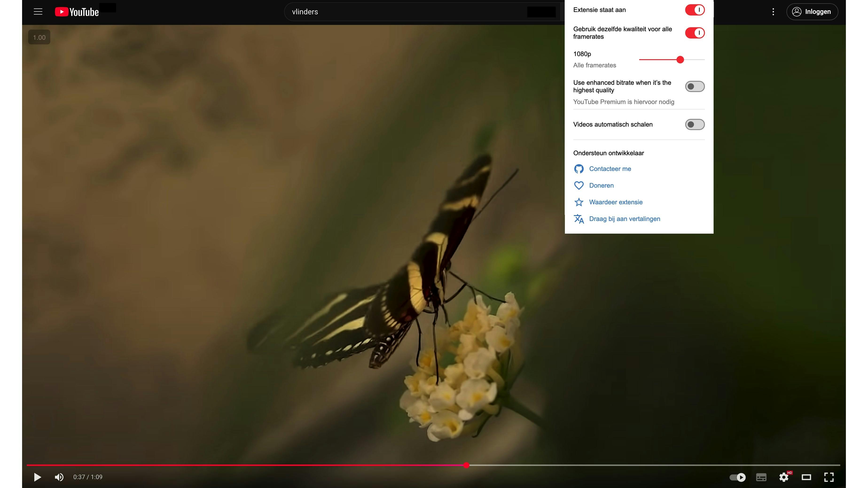Click the YouTube logo
868x488 pixels.
pyautogui.click(x=77, y=12)
